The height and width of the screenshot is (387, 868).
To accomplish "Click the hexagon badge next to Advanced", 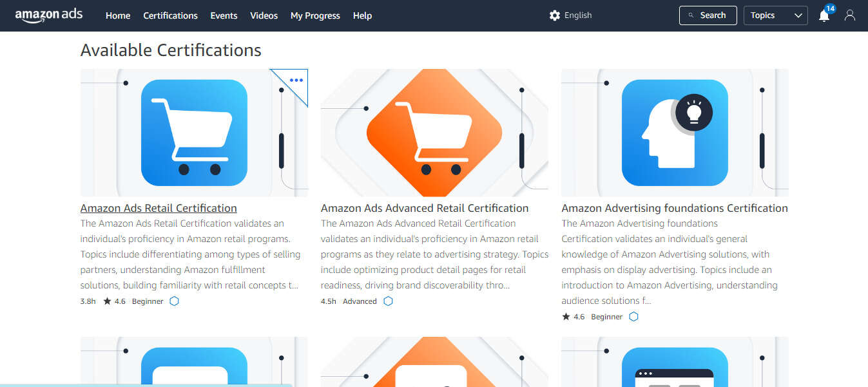I will [388, 301].
